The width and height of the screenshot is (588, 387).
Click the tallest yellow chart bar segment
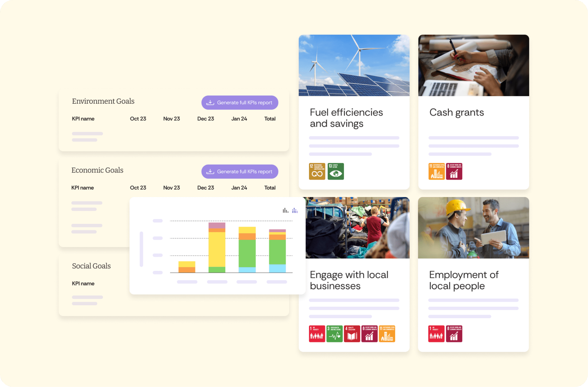[x=217, y=249]
